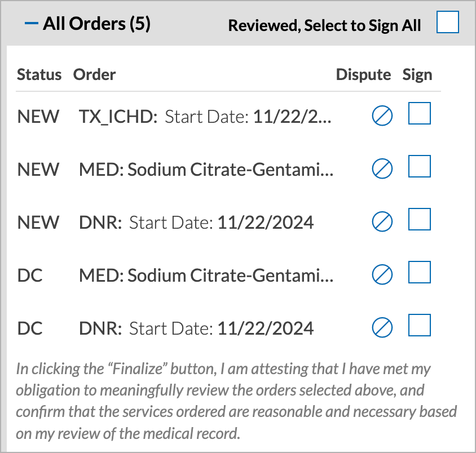Open the DC MED Sodium Citrate-Gentamicin order
The height and width of the screenshot is (453, 476).
pyautogui.click(x=206, y=276)
